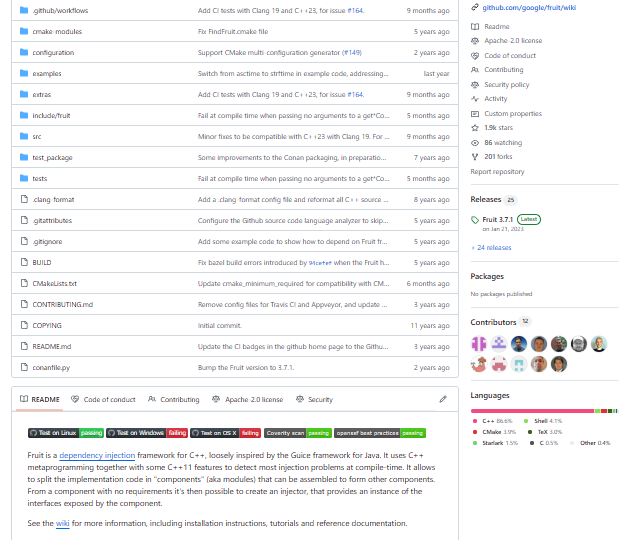This screenshot has width=636, height=540.
Task: Click the Security policy scale icon in sidebar
Action: (475, 85)
